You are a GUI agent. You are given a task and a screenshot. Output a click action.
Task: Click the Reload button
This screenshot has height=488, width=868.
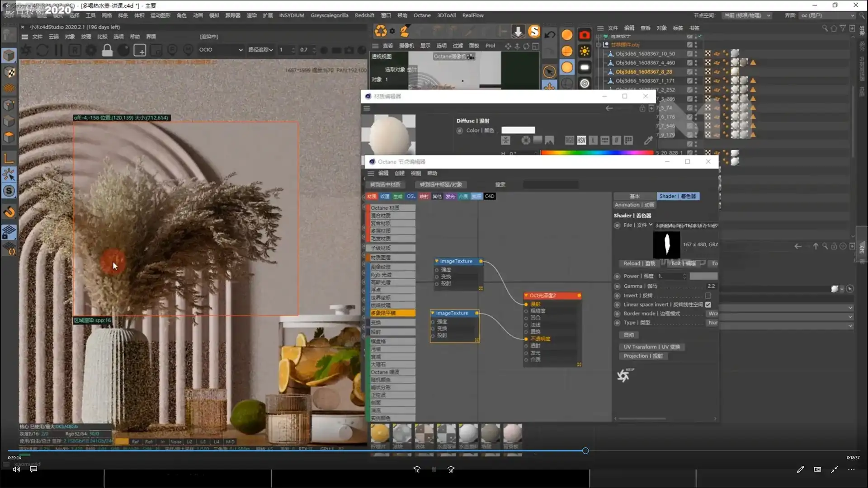pyautogui.click(x=639, y=263)
